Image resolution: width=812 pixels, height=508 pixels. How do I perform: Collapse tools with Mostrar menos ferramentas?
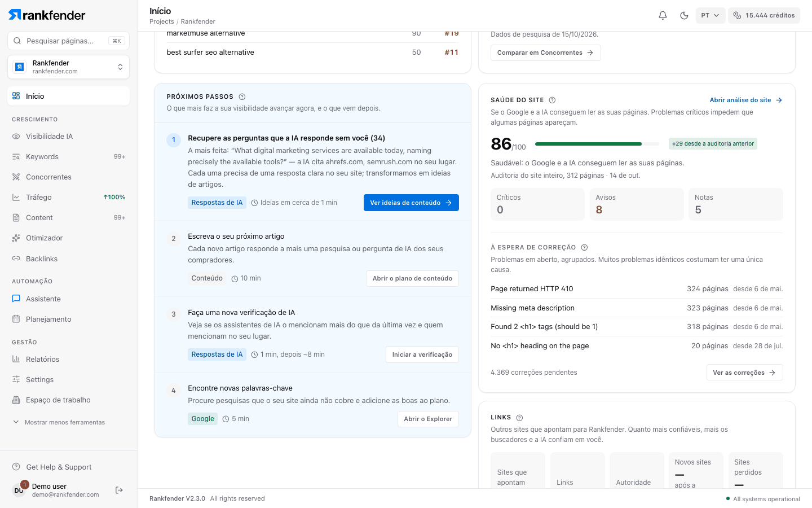[x=59, y=422]
